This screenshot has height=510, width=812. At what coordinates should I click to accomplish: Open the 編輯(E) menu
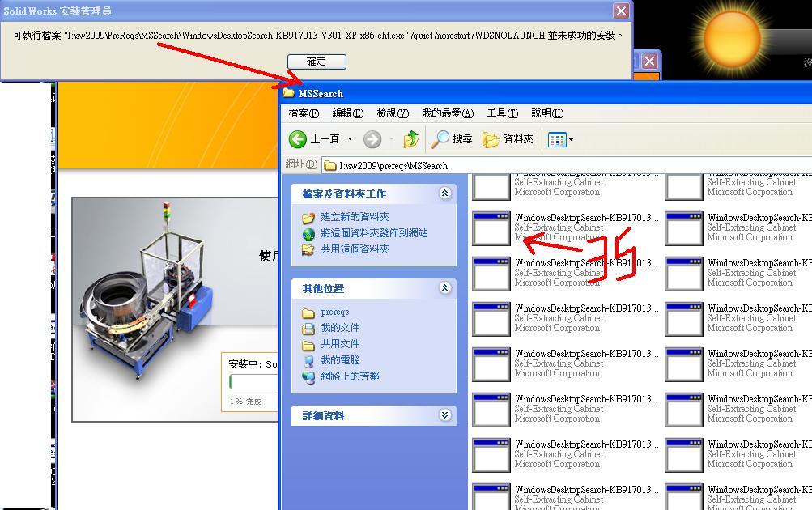click(x=347, y=113)
